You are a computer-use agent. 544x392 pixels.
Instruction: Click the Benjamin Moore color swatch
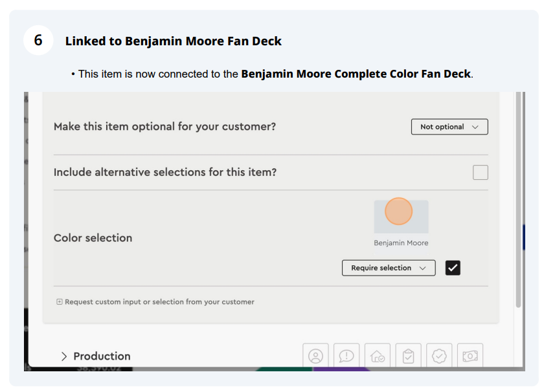coord(401,217)
